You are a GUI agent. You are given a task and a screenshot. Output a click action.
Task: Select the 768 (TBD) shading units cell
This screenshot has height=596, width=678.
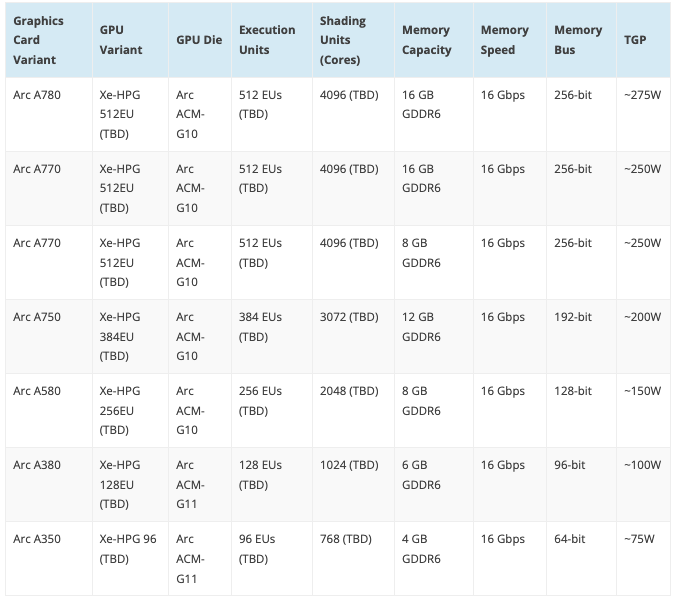click(x=345, y=539)
